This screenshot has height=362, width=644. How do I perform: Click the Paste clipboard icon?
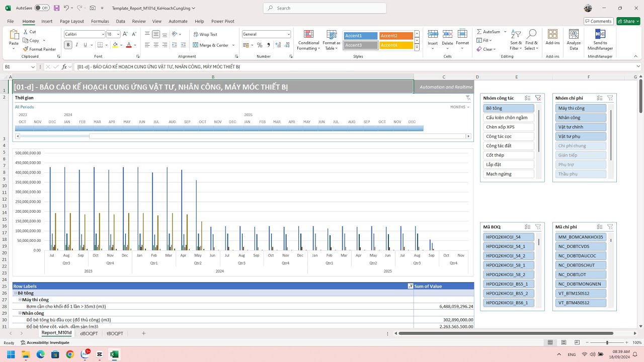click(x=14, y=35)
